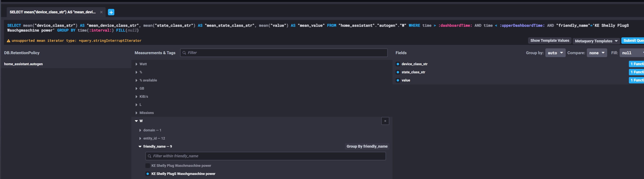Click the equals operator button in the W row
Viewport: 644px width, 179px height.
(x=385, y=121)
